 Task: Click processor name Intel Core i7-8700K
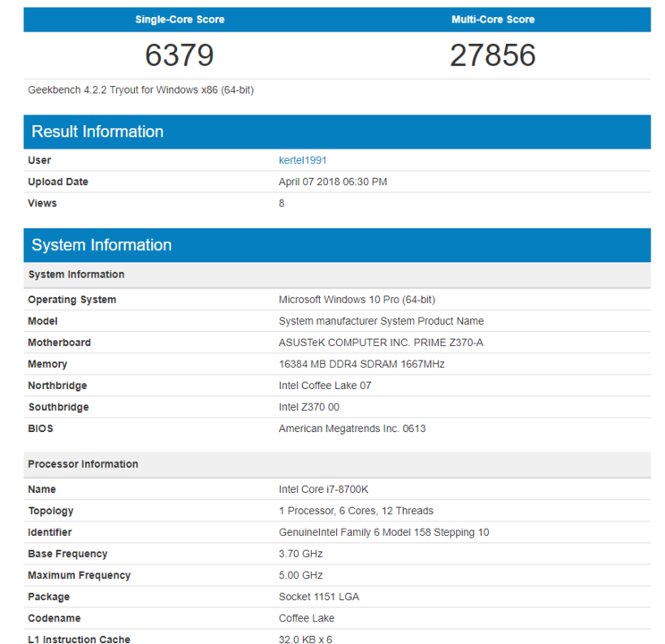point(324,489)
